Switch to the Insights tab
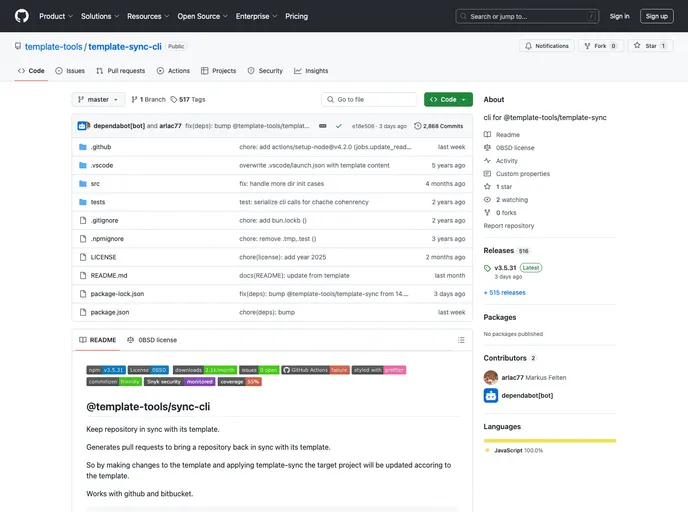The width and height of the screenshot is (688, 512). (311, 71)
